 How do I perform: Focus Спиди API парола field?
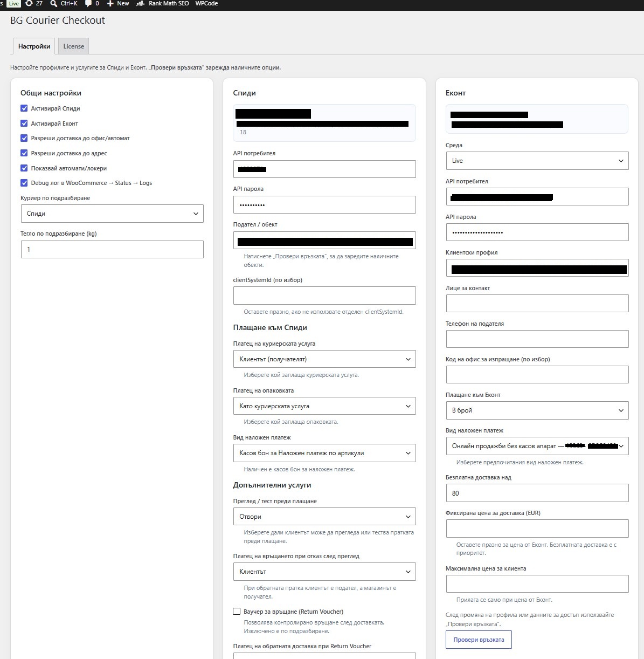[324, 205]
